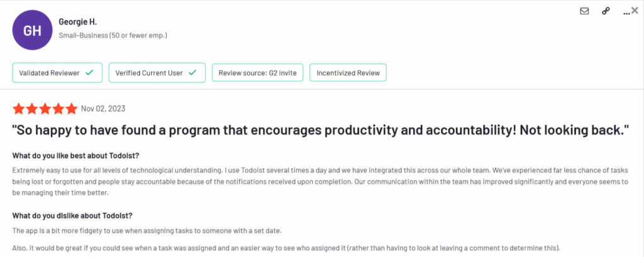Click the Review source: G2 invite badge

tap(257, 73)
